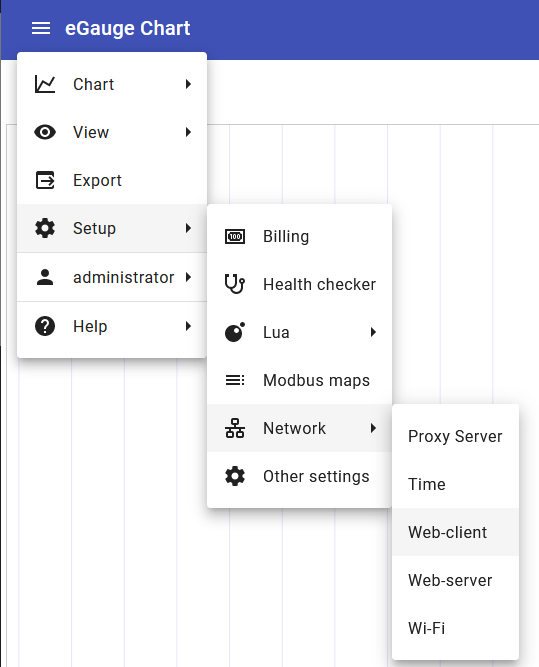Select the Network submenu entry
Viewport: 539px width, 667px height.
tap(299, 428)
